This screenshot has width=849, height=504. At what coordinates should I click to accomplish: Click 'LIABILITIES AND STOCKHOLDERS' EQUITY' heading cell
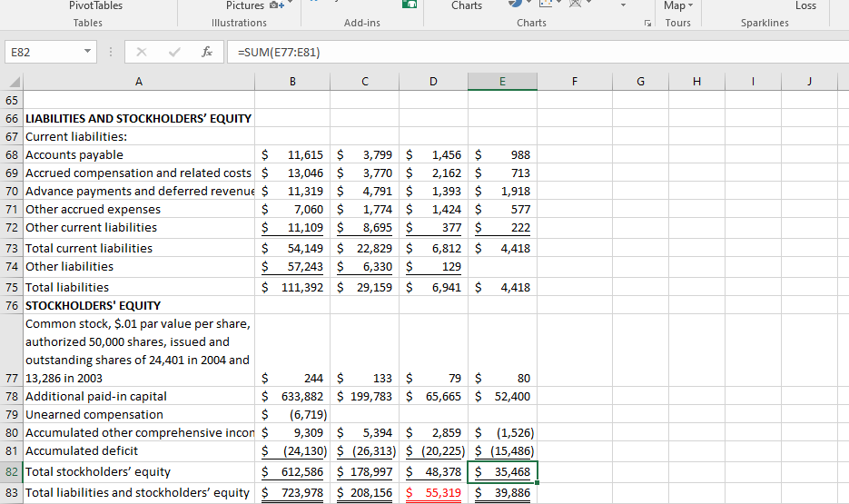point(139,119)
